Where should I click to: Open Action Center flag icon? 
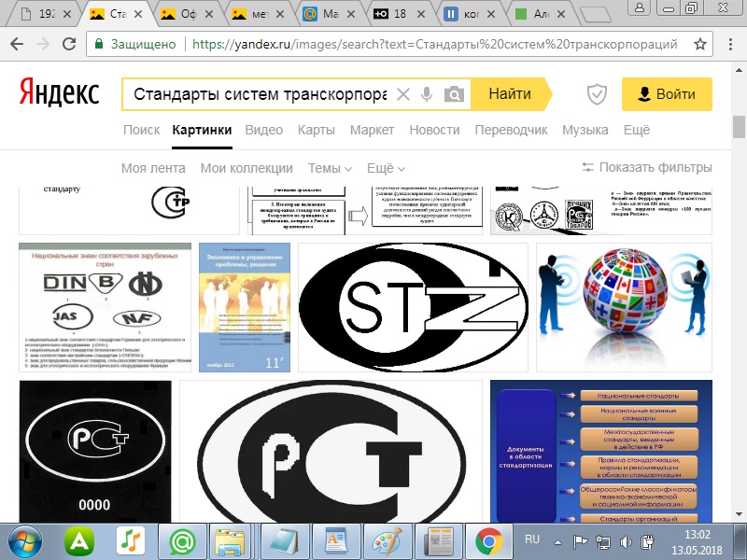point(580,542)
